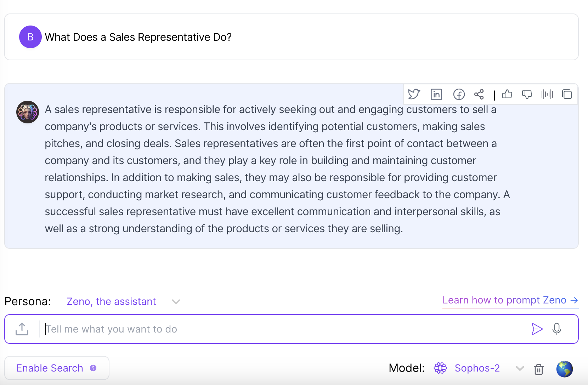The height and width of the screenshot is (385, 588).
Task: Share the response on LinkedIn
Action: pyautogui.click(x=436, y=94)
